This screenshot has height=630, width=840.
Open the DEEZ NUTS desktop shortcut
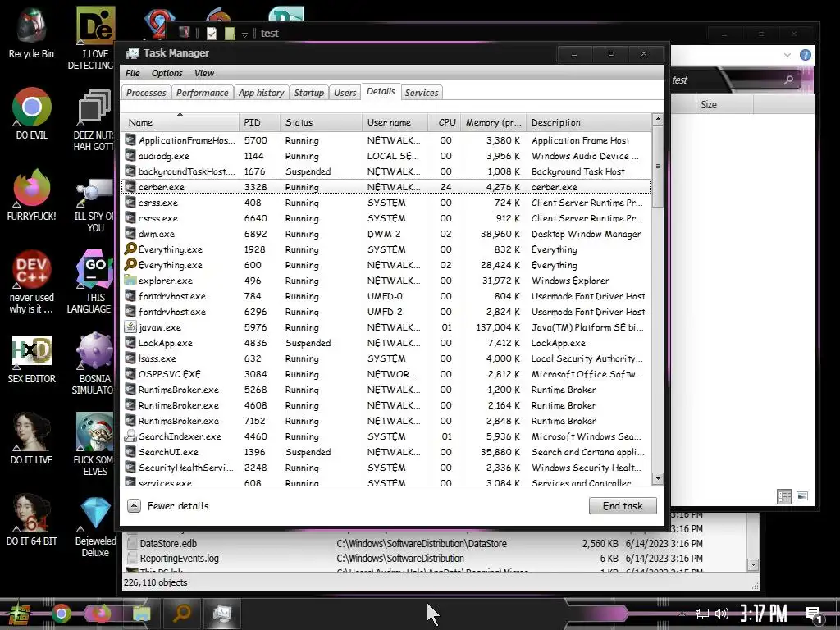coord(94,120)
